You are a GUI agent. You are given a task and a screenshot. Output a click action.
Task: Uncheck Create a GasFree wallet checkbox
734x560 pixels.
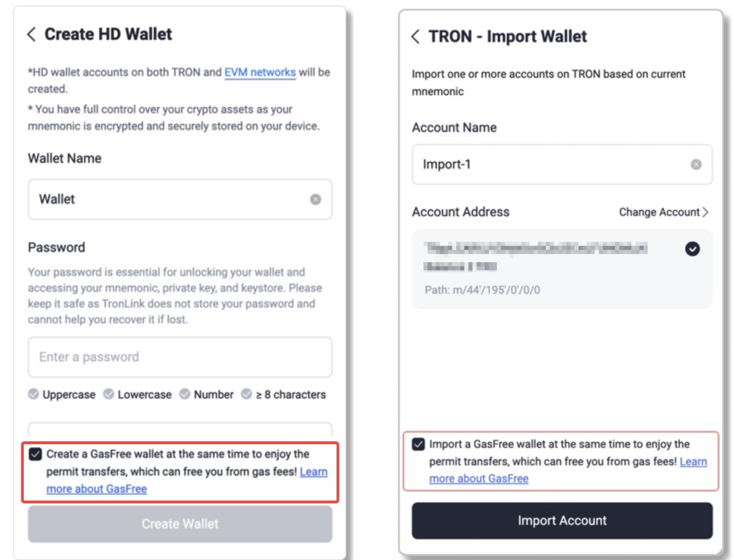35,454
